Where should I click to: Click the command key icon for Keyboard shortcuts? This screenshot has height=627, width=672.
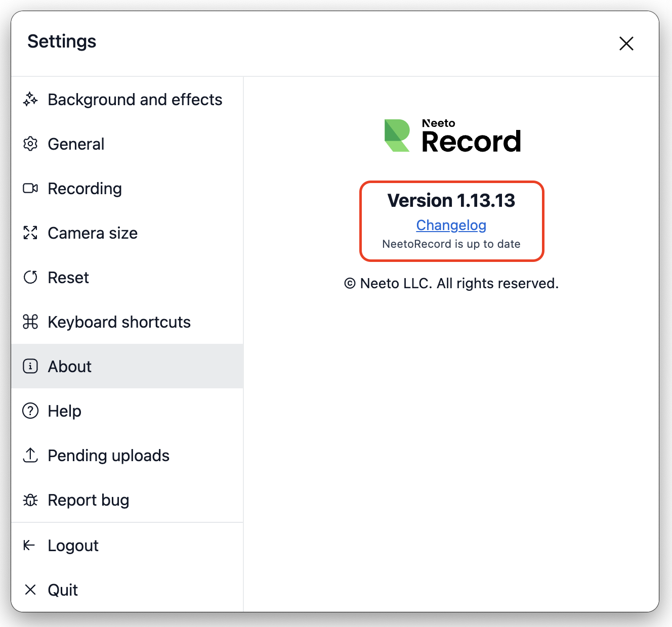pyautogui.click(x=30, y=322)
